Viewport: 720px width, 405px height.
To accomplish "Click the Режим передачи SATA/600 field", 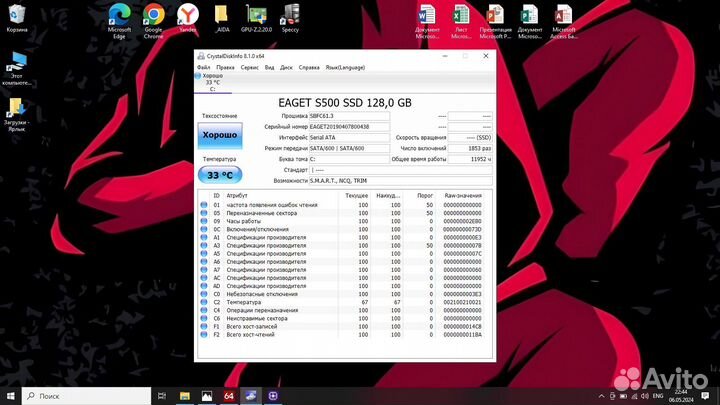I will (349, 148).
